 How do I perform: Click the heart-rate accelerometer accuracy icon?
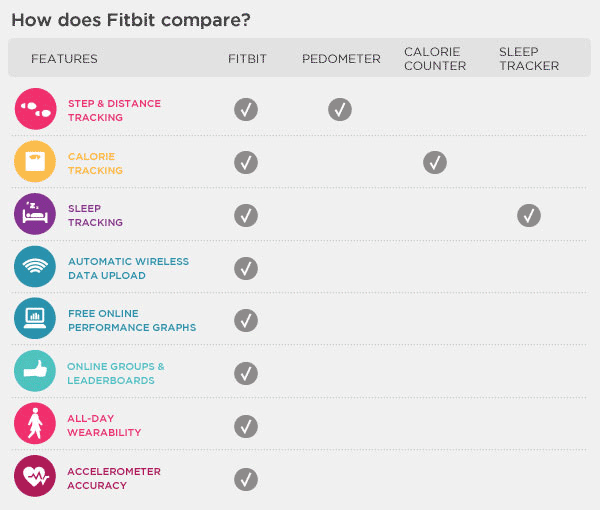point(35,477)
